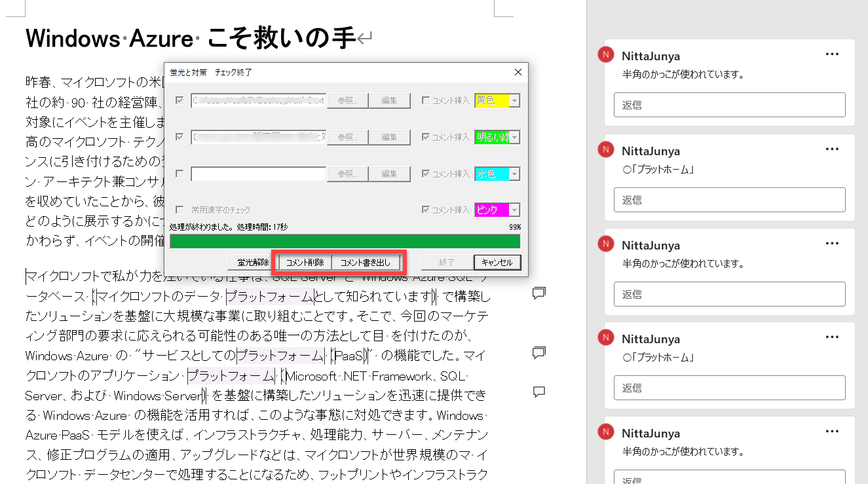Toggle the 常用漢字のチェック checkbox
The height and width of the screenshot is (484, 868).
coord(179,210)
